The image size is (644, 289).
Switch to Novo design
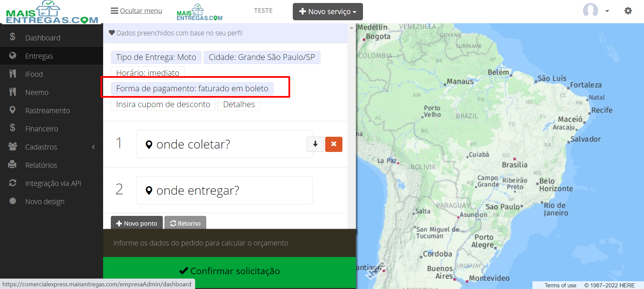tap(51, 201)
